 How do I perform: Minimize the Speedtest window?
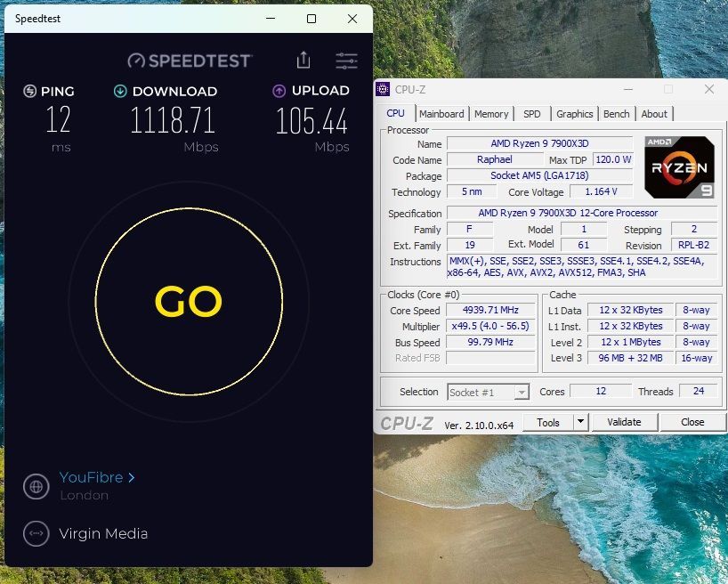pos(271,19)
